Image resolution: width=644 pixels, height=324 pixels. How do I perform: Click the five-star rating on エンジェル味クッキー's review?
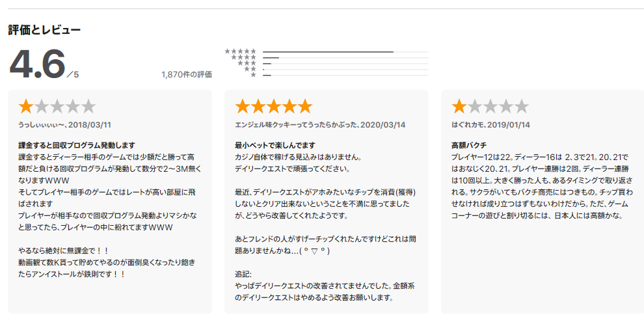(273, 106)
